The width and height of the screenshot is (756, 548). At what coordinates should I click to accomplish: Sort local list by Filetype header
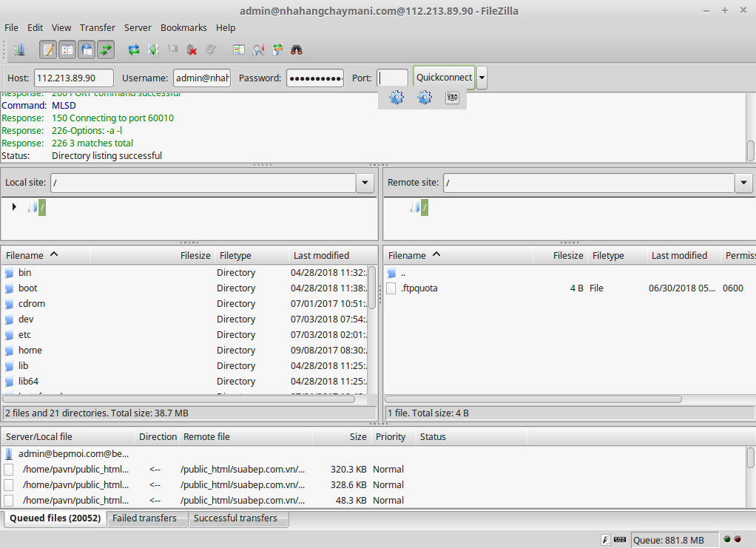point(252,255)
